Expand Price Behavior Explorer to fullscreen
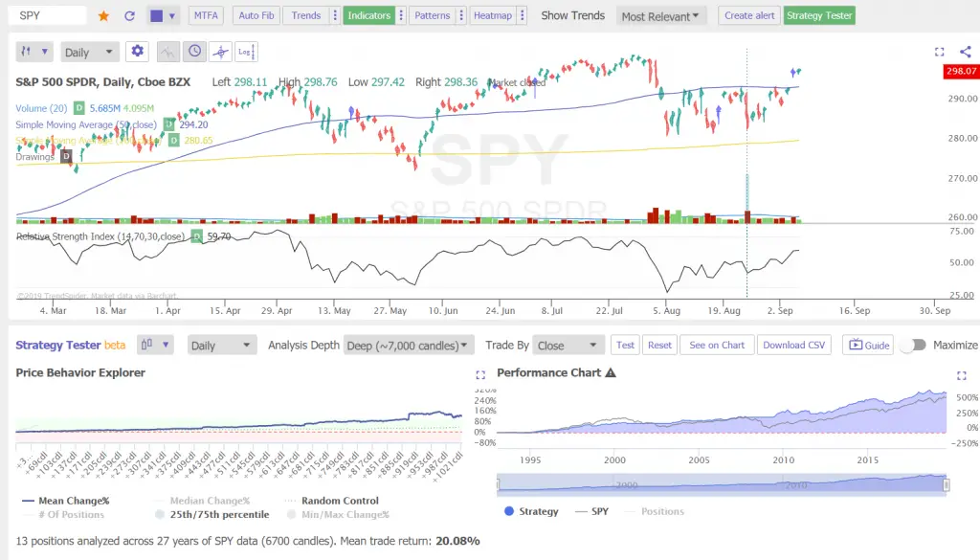Viewport: 980px width, 560px height. click(x=480, y=375)
